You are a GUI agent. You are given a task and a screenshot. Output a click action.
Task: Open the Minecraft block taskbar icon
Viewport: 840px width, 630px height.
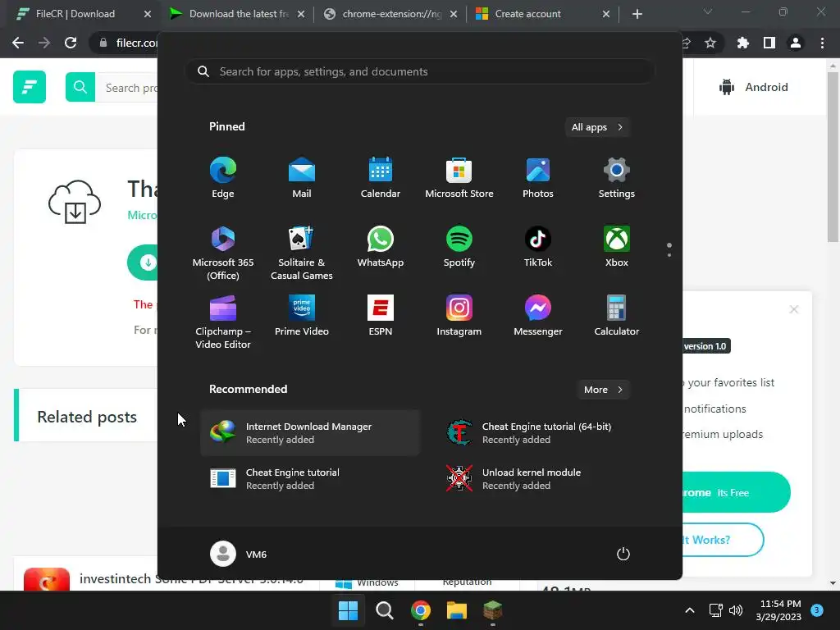(493, 610)
